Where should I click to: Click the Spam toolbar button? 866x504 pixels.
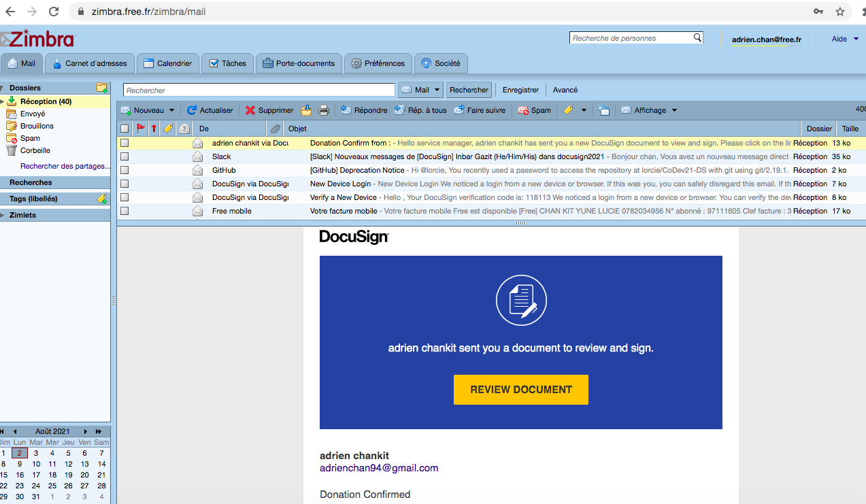tap(534, 110)
